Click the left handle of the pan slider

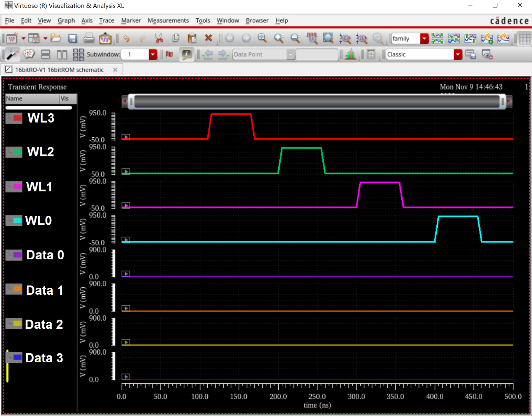131,102
